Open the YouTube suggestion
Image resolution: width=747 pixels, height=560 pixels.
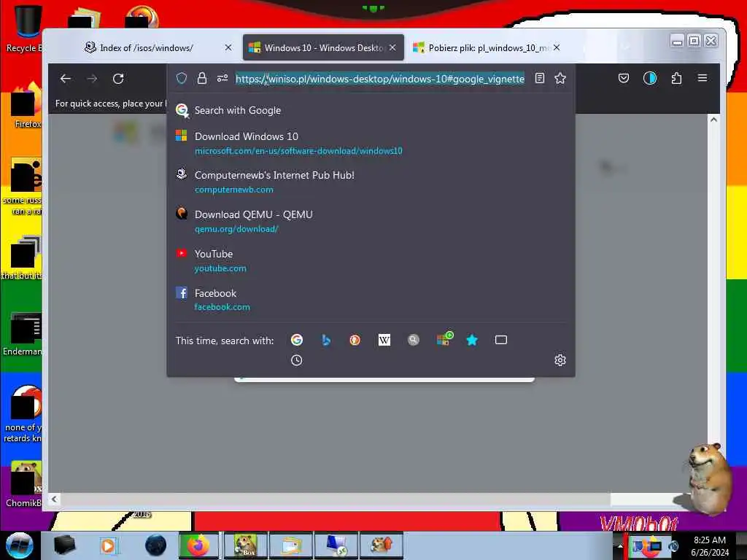coord(371,261)
